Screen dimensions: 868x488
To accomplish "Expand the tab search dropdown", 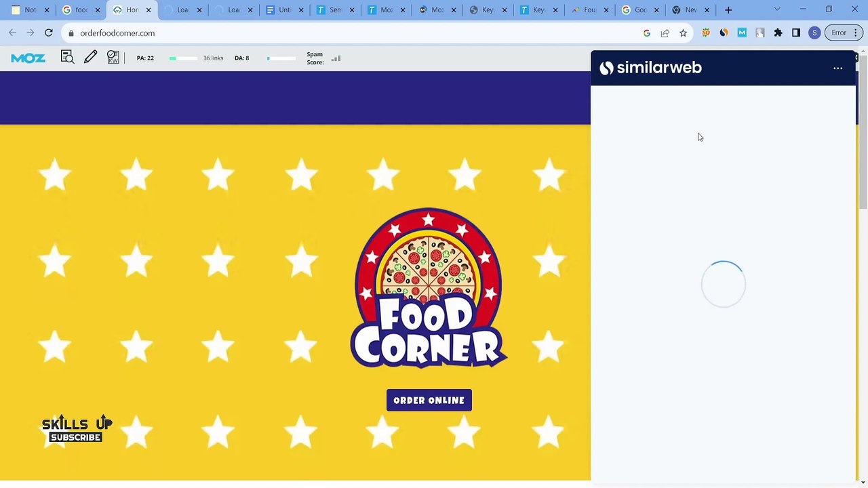I will click(777, 9).
